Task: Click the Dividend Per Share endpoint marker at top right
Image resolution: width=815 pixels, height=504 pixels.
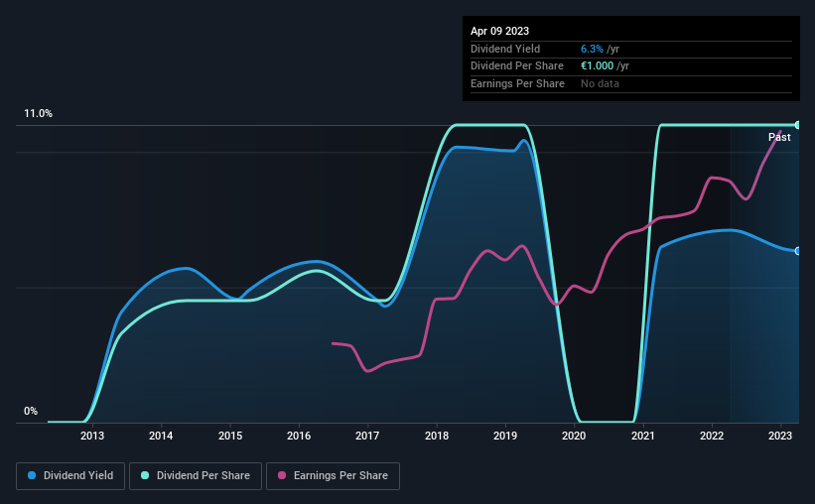Action: point(798,125)
